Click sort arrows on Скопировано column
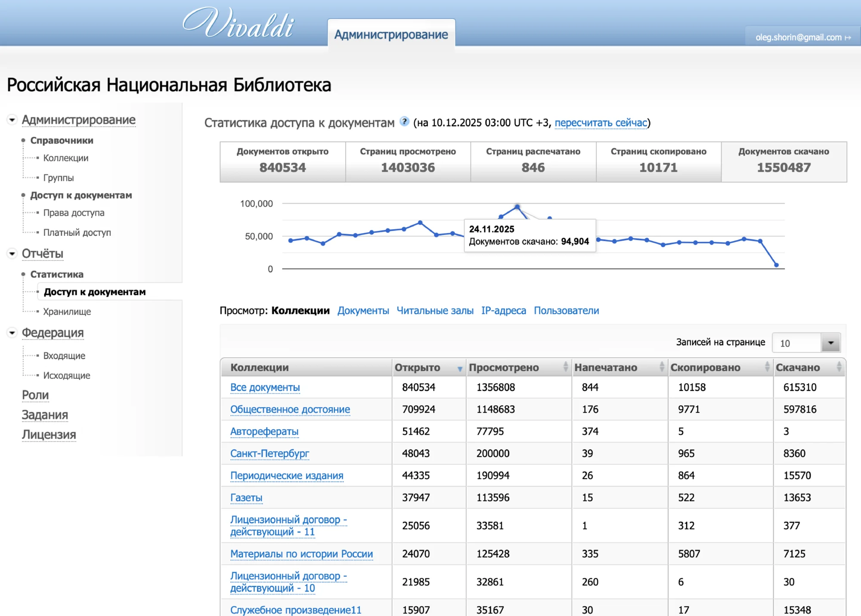Viewport: 861px width, 616px height. pyautogui.click(x=767, y=367)
